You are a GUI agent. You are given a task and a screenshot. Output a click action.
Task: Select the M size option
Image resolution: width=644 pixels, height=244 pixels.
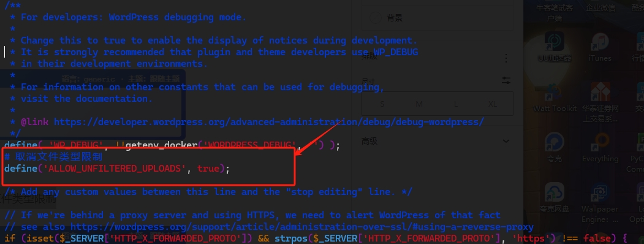pyautogui.click(x=419, y=104)
